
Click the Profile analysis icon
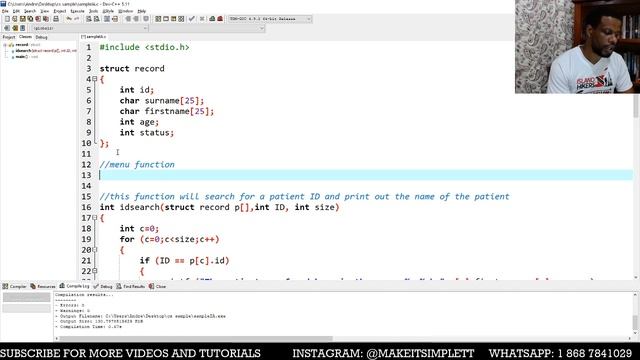pos(212,19)
